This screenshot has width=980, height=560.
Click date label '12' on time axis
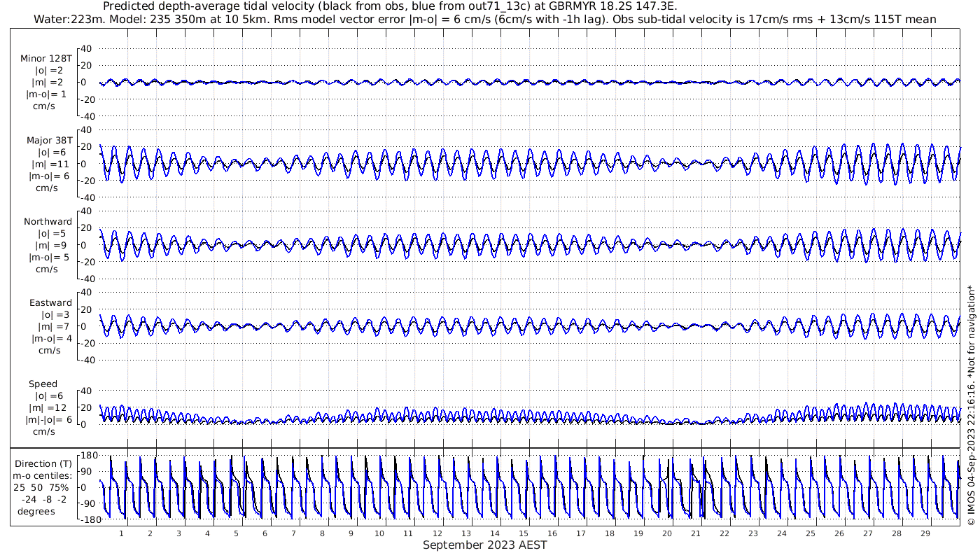tap(437, 533)
